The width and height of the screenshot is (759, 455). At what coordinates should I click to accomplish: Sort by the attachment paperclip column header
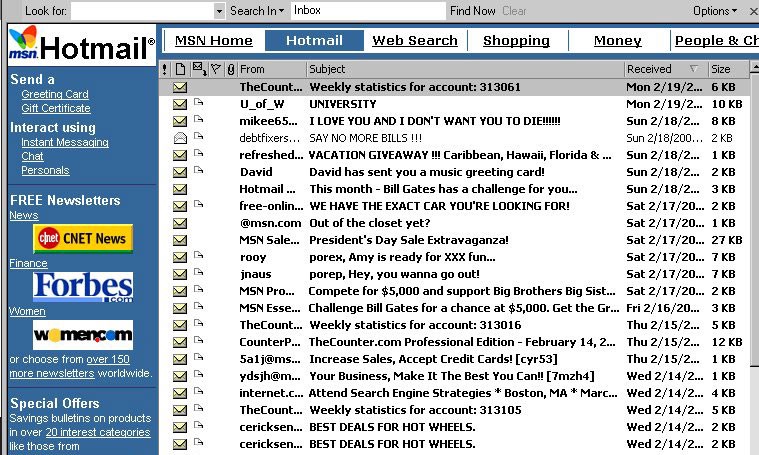click(x=231, y=70)
